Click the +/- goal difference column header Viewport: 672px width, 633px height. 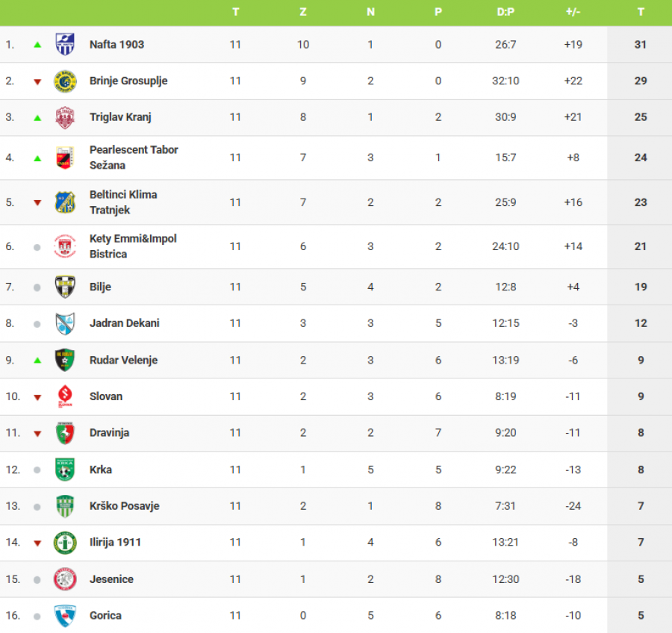pos(573,12)
